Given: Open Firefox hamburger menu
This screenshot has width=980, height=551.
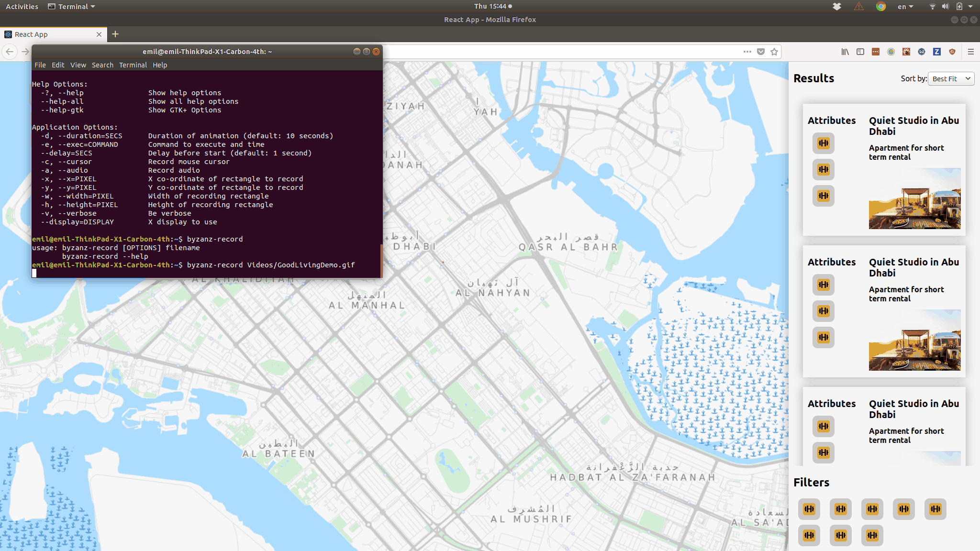Looking at the screenshot, I should [971, 52].
